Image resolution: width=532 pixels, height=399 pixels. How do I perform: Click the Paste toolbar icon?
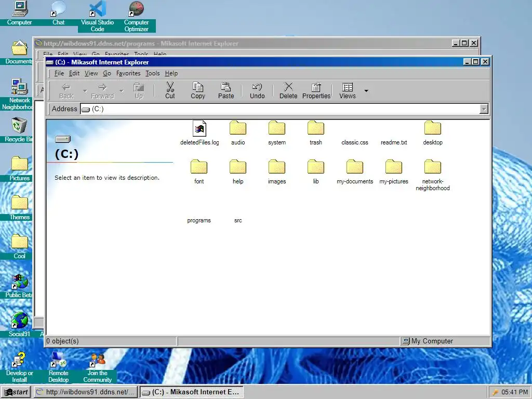[x=226, y=90]
